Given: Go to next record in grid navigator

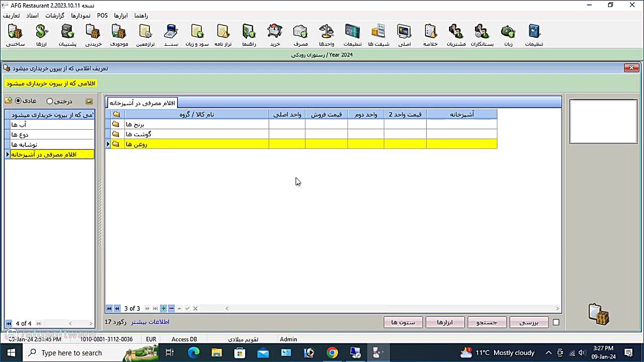Looking at the screenshot, I should point(147,308).
